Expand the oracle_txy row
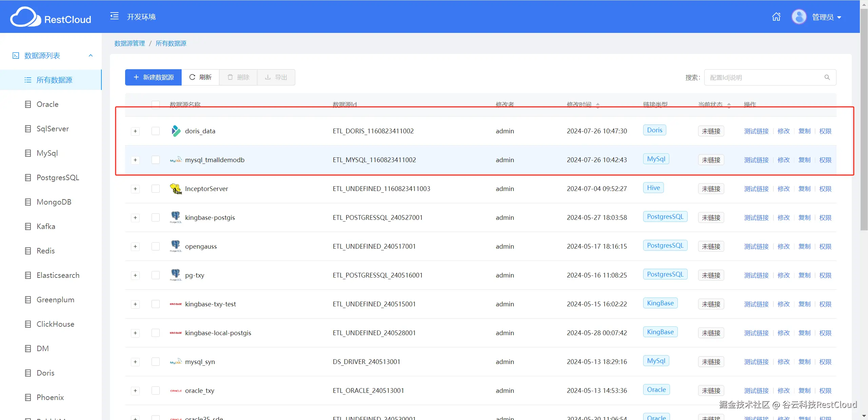The image size is (868, 420). point(135,390)
